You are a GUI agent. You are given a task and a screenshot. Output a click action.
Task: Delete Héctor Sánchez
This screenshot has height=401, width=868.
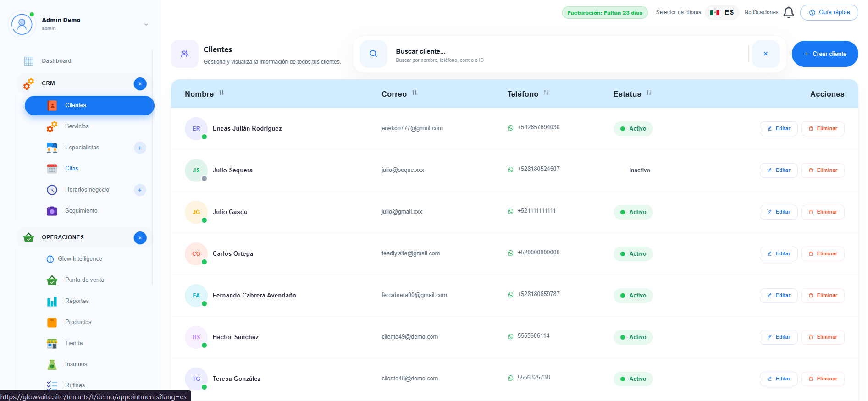point(823,337)
